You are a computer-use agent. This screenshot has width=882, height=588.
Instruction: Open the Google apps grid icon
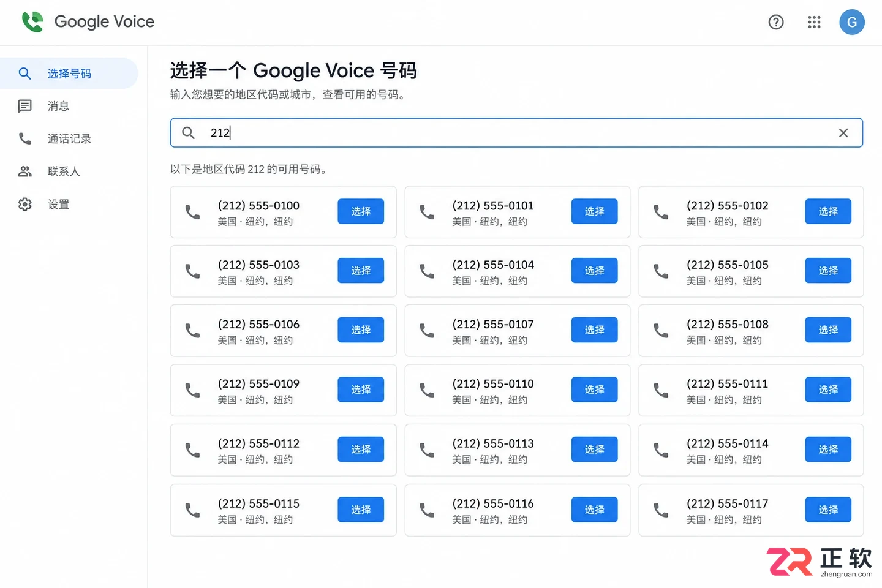[x=814, y=22]
